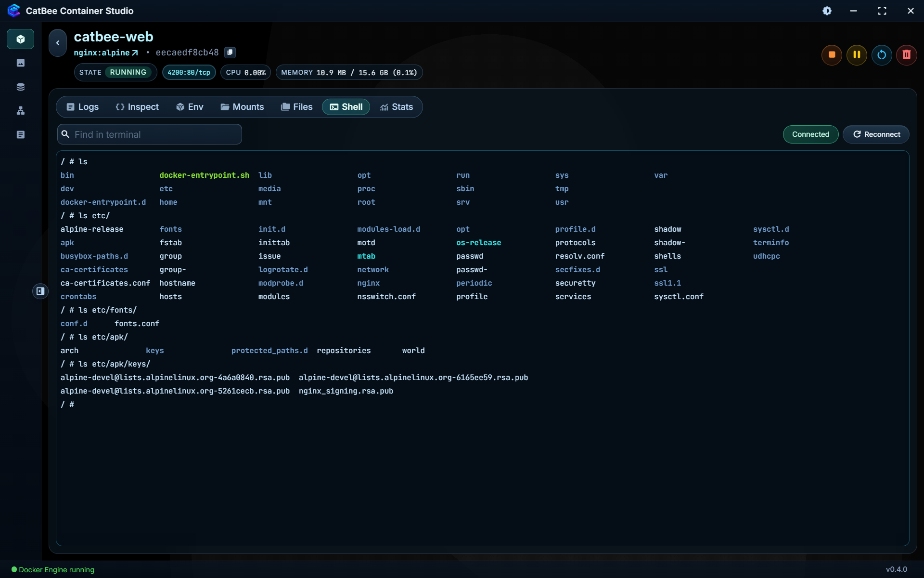Toggle the app theme icon

coord(827,11)
